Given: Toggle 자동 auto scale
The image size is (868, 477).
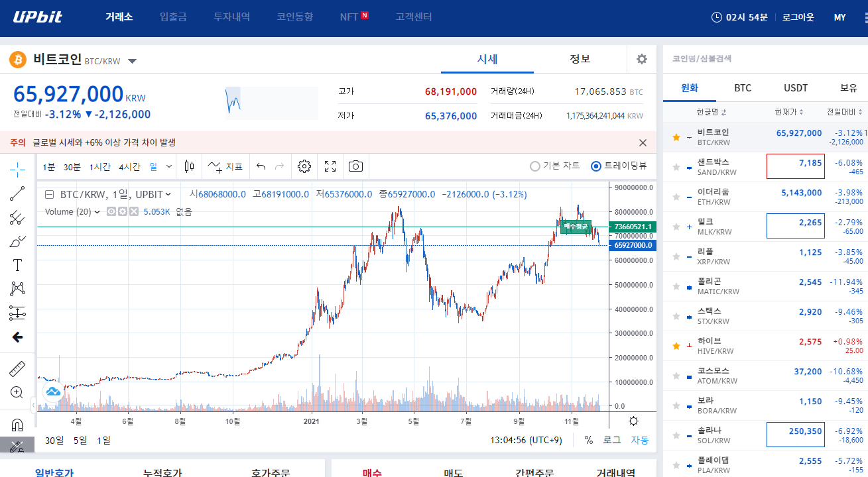Looking at the screenshot, I should (x=640, y=440).
